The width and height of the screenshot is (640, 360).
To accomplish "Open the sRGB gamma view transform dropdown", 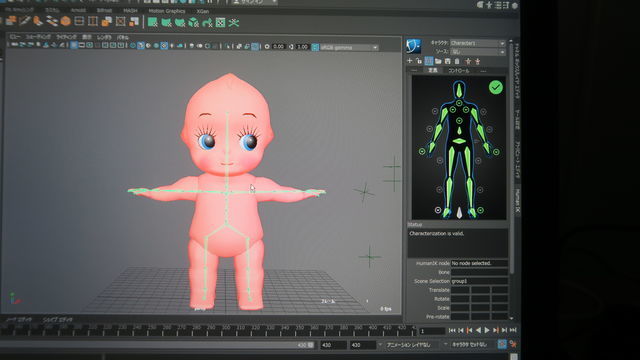I will tap(349, 48).
